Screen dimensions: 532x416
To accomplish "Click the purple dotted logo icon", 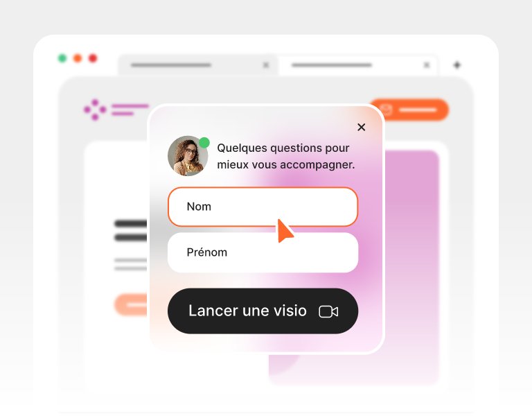I will (95, 110).
